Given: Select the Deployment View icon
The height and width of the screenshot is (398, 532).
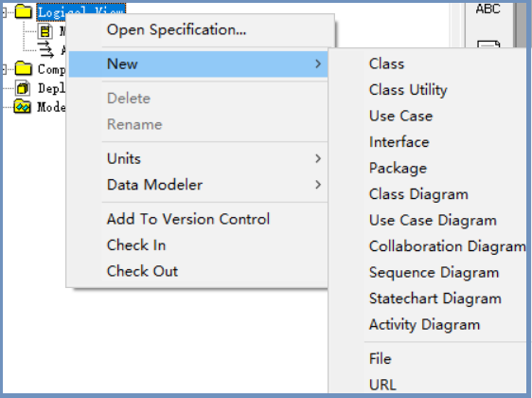Looking at the screenshot, I should (23, 88).
